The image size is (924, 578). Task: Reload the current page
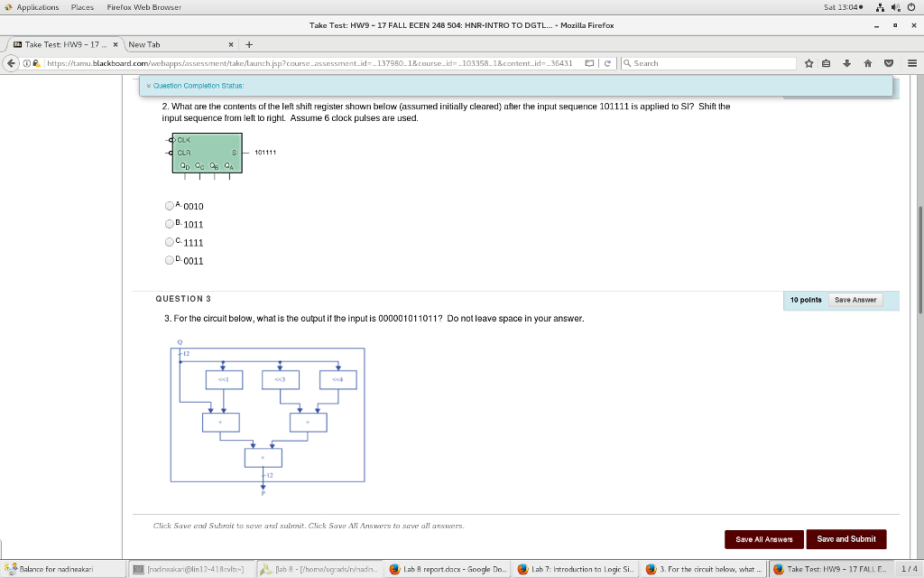tap(606, 62)
